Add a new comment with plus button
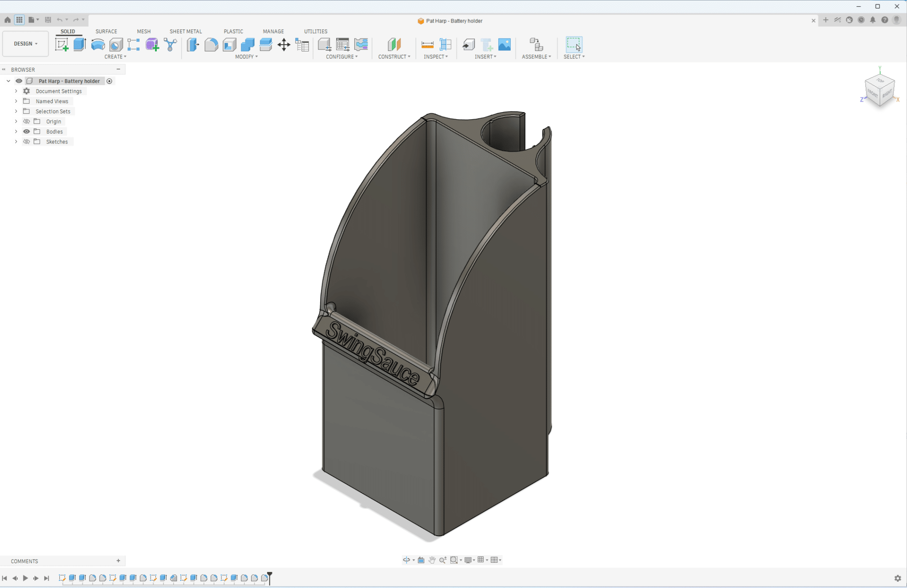Image resolution: width=907 pixels, height=588 pixels. [x=118, y=561]
